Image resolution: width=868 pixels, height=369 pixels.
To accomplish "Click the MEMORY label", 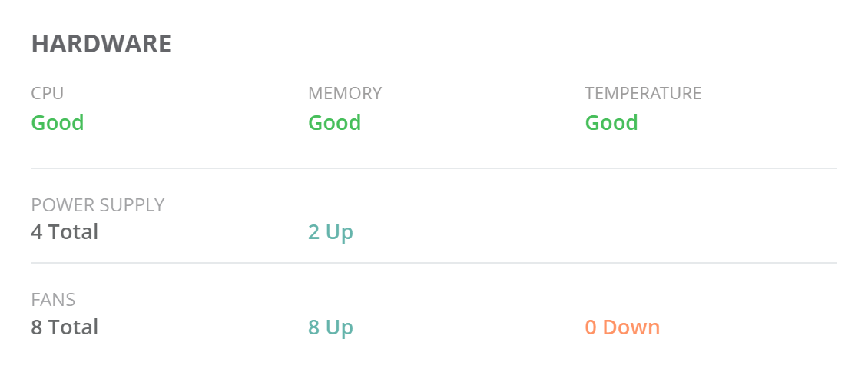I will click(x=345, y=94).
